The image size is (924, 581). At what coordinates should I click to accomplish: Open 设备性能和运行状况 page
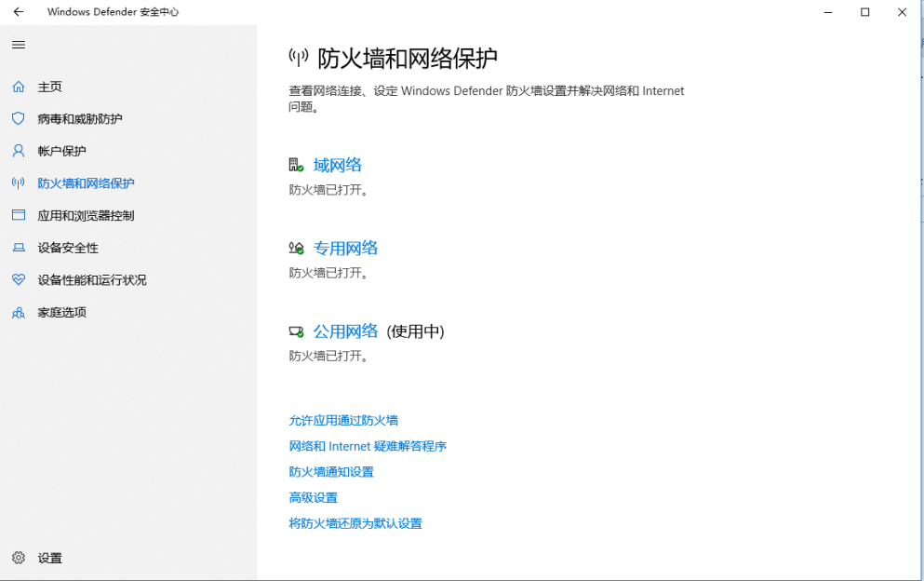92,279
